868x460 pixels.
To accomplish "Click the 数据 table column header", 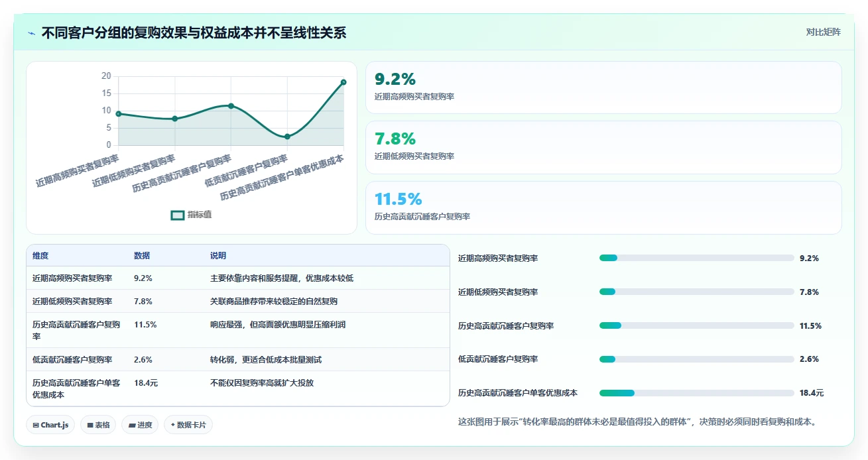I will point(142,256).
